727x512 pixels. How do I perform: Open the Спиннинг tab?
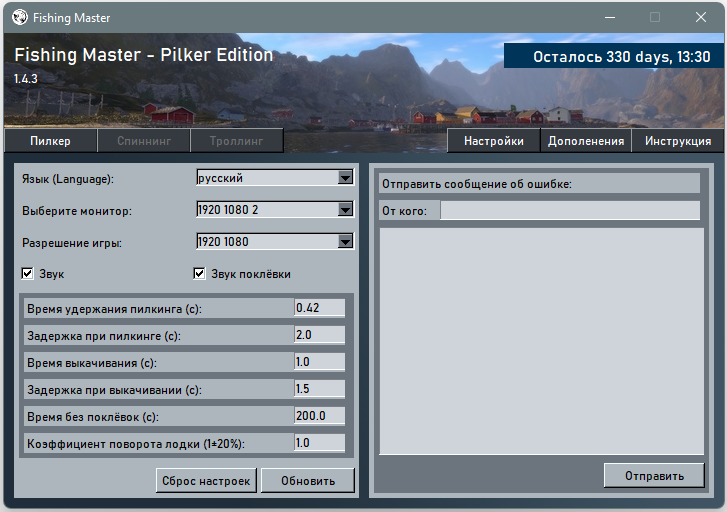(x=144, y=141)
